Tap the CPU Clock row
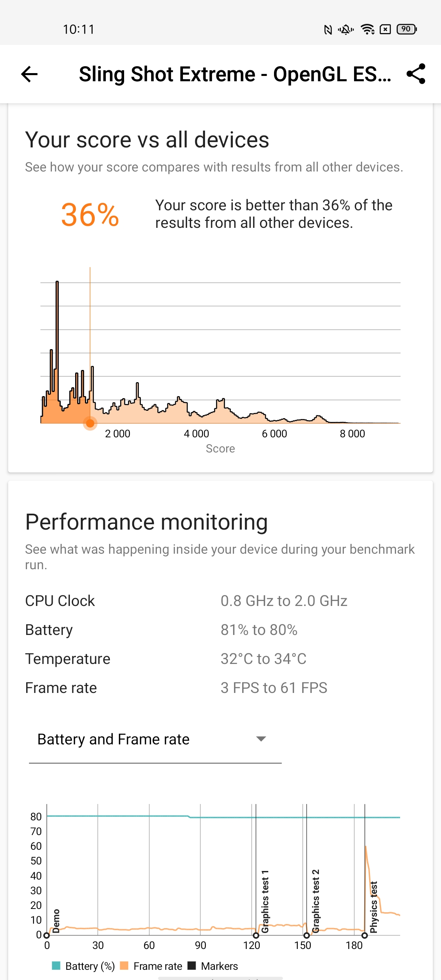 60,601
